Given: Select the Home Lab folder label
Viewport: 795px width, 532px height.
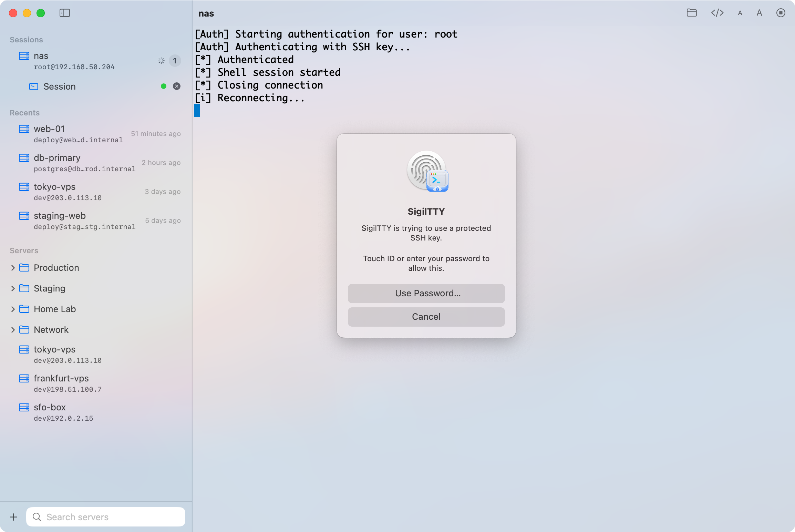Looking at the screenshot, I should [x=55, y=309].
